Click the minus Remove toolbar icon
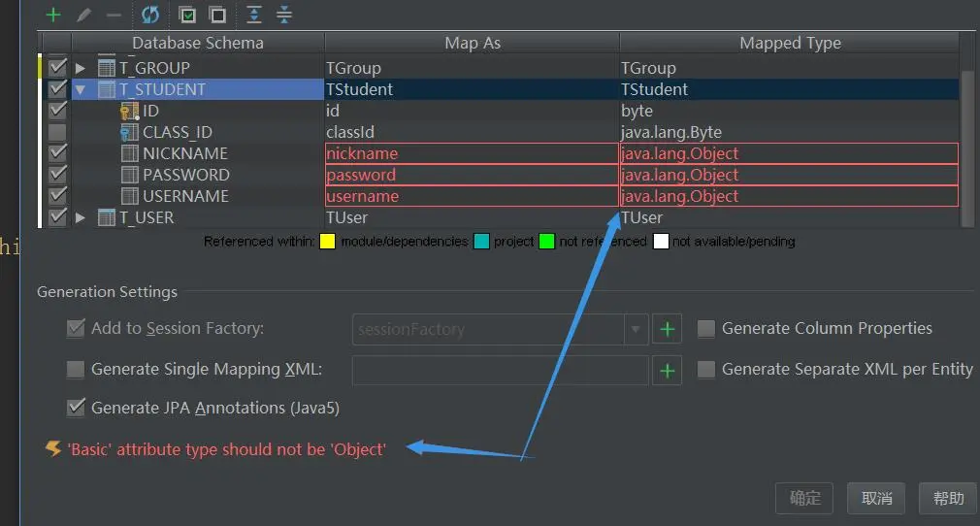 point(114,15)
